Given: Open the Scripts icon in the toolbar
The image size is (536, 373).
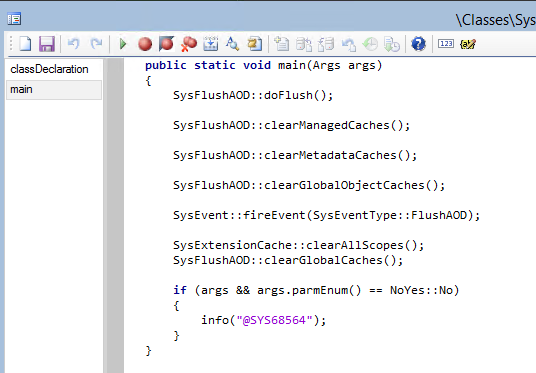Looking at the screenshot, I should pyautogui.click(x=254, y=44).
